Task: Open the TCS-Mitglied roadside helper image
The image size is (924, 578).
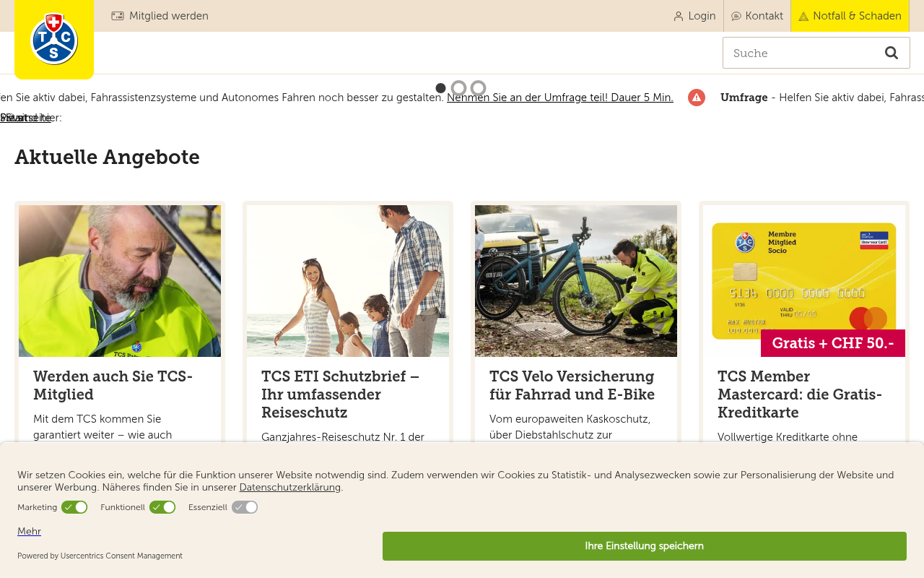Action: point(120,281)
